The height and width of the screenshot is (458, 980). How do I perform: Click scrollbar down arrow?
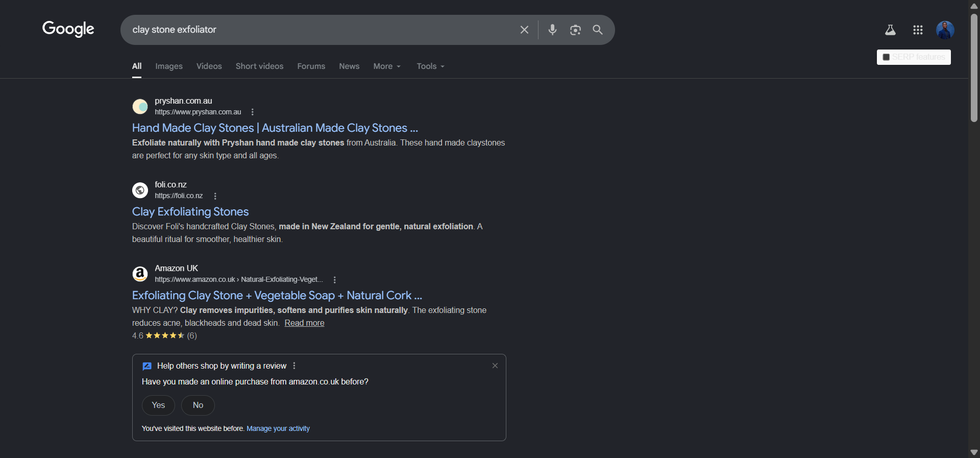click(974, 452)
